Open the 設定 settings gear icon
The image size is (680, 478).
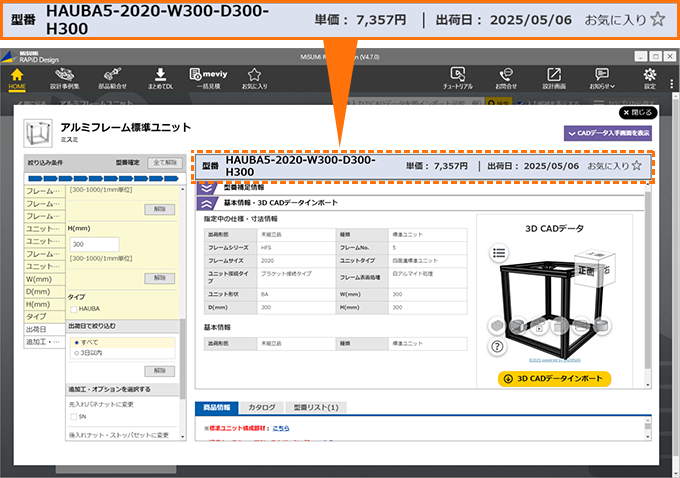[x=650, y=78]
